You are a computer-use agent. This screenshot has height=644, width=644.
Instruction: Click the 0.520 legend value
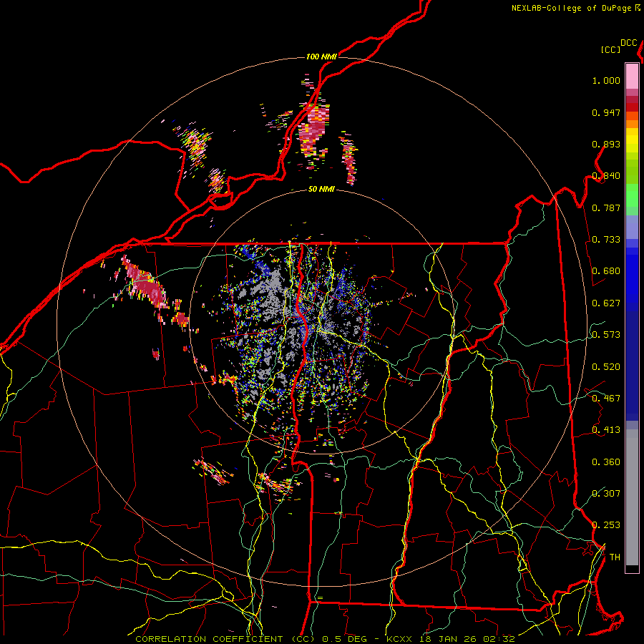(606, 367)
